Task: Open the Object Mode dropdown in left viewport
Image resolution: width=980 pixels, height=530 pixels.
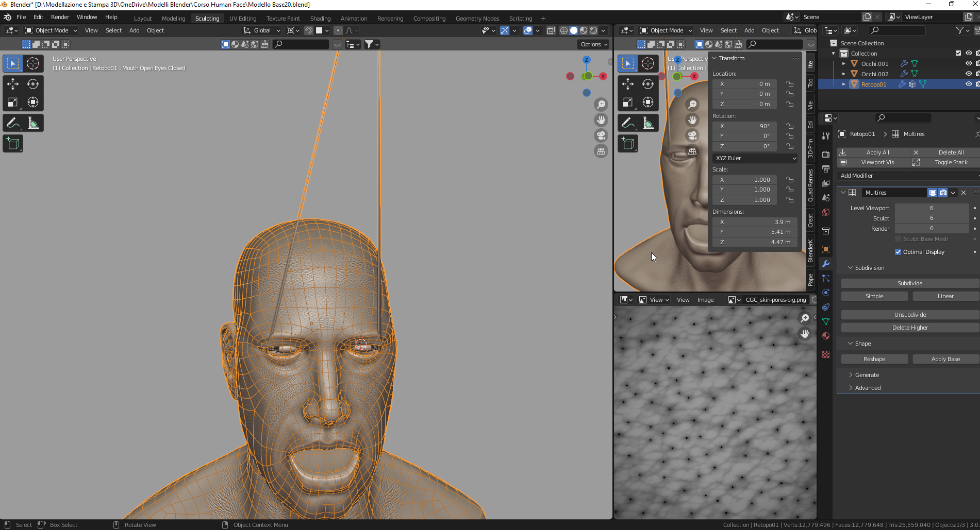Action: pos(52,30)
